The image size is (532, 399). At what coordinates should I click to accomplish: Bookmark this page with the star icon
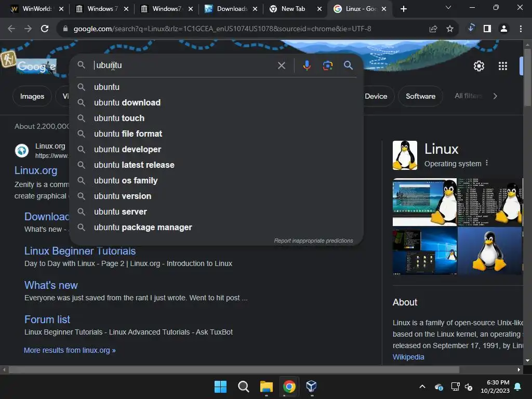click(450, 29)
